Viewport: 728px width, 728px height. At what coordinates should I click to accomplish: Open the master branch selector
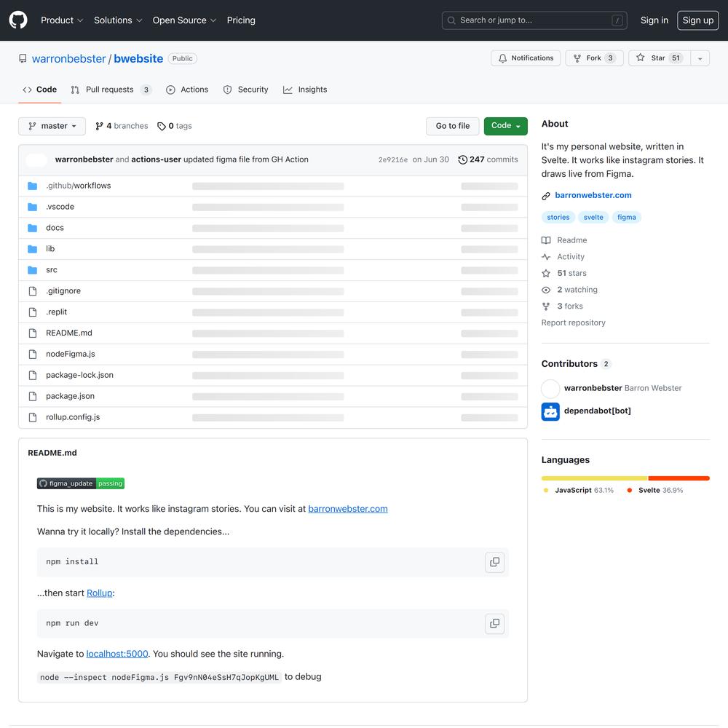(52, 126)
